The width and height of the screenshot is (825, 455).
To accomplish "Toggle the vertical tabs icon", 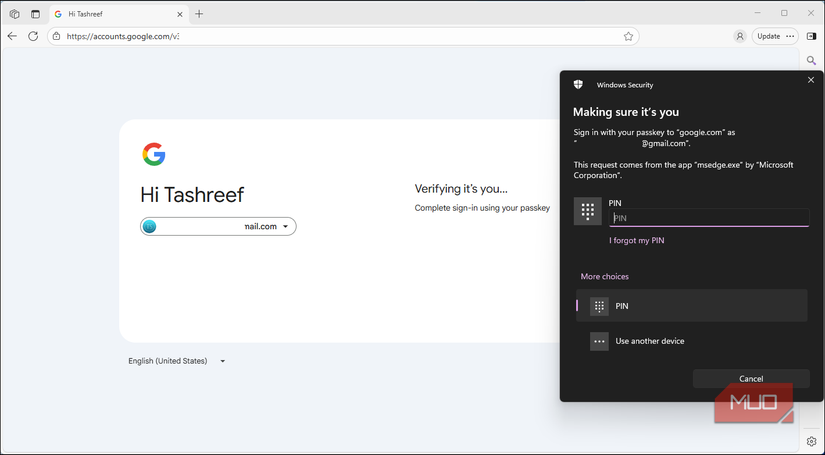I will coord(35,14).
